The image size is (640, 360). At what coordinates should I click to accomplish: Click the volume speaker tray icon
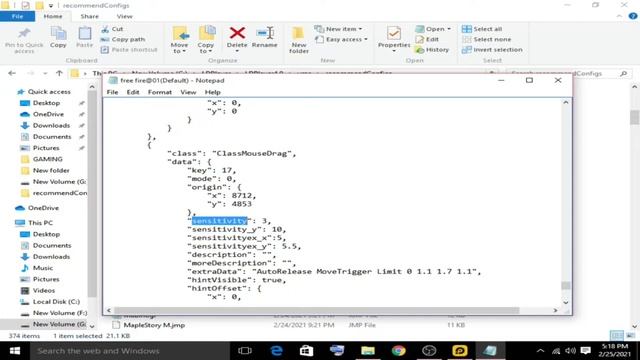571,351
